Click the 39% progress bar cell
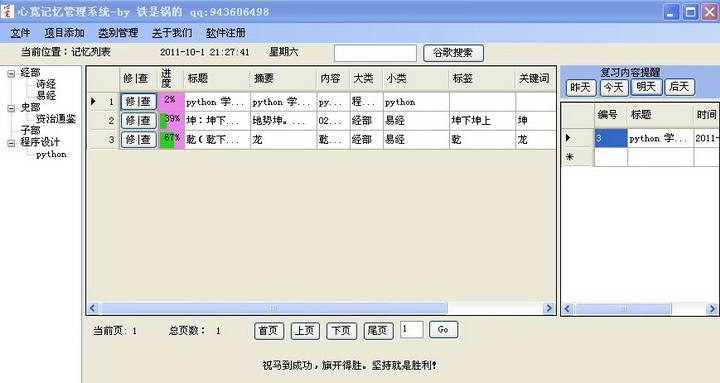This screenshot has width=720, height=383. pos(171,121)
